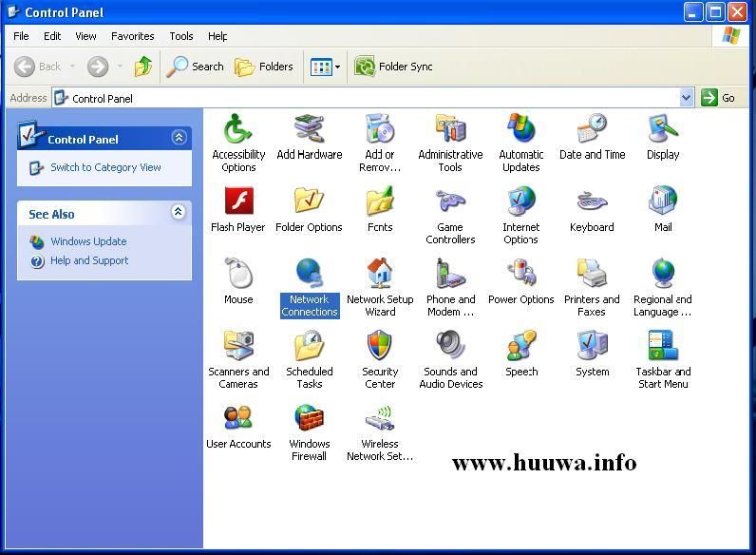This screenshot has width=756, height=555.
Task: Expand the Back history dropdown arrow
Action: tap(72, 67)
